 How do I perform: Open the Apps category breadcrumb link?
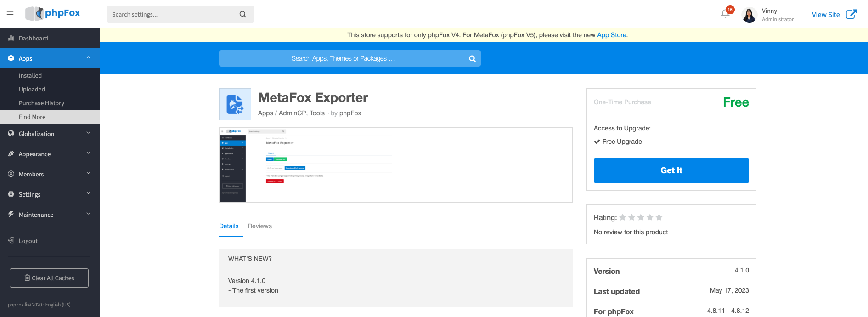click(x=265, y=113)
